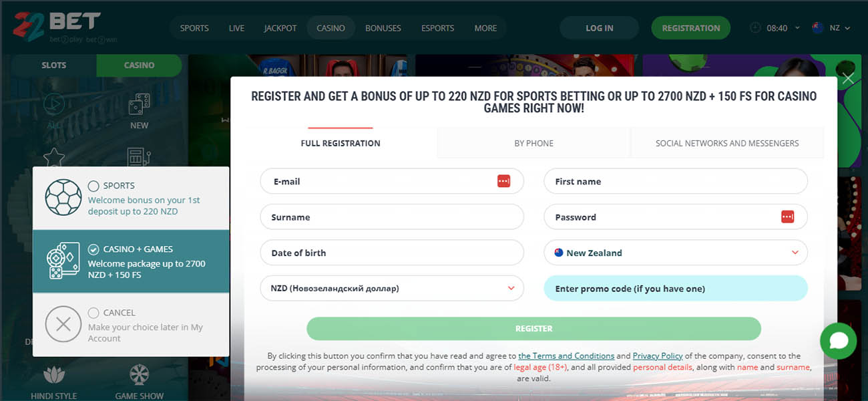The height and width of the screenshot is (401, 868).
Task: Close the registration popup
Action: click(848, 79)
